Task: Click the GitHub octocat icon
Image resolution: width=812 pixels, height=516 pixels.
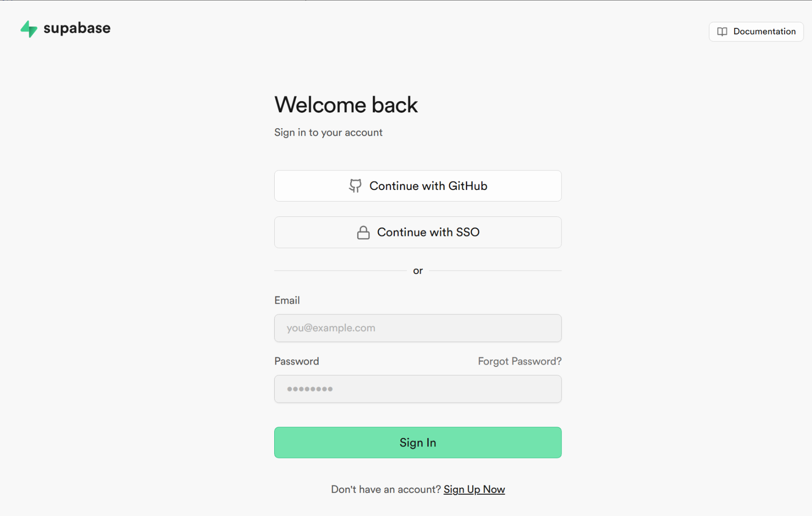Action: (355, 186)
